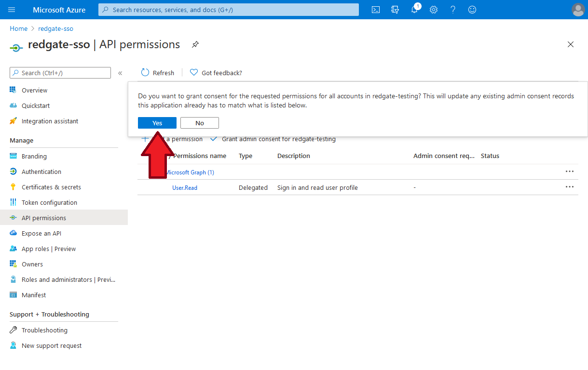Open the Cloud Shell terminal icon
Viewport: 588px width, 370px height.
pyautogui.click(x=376, y=10)
